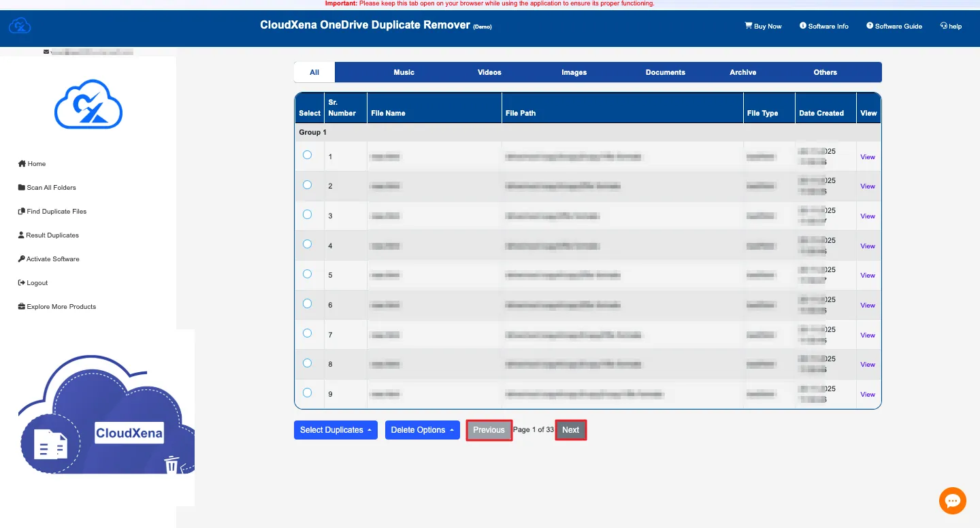980x528 pixels.
Task: Click the Activate Software key icon
Action: pos(22,259)
